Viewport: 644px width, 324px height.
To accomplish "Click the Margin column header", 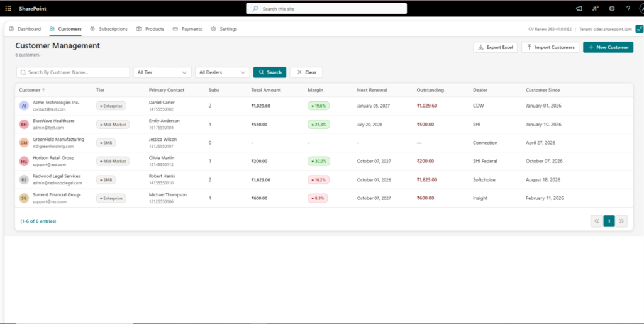I will click(x=316, y=90).
